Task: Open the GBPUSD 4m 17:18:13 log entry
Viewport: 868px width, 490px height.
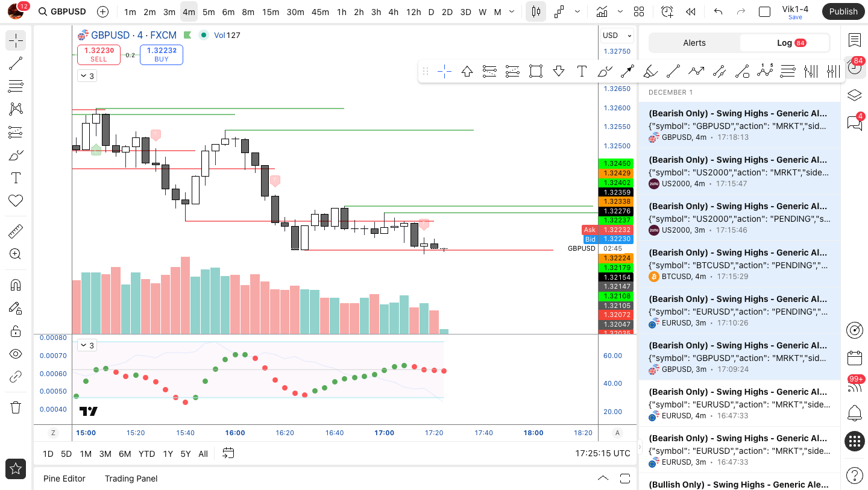Action: [739, 125]
